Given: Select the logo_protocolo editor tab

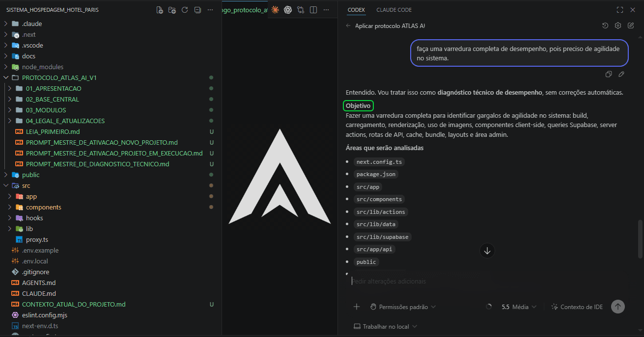Looking at the screenshot, I should [244, 10].
